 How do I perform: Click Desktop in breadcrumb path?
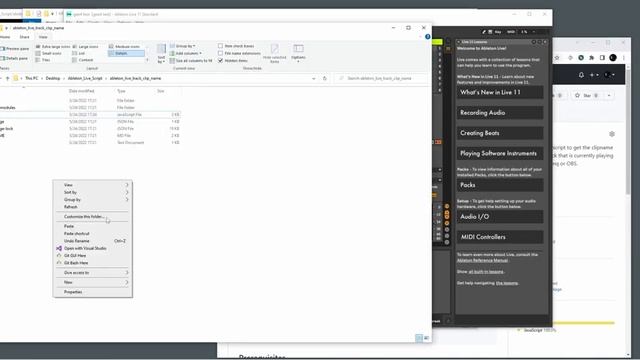(x=53, y=78)
